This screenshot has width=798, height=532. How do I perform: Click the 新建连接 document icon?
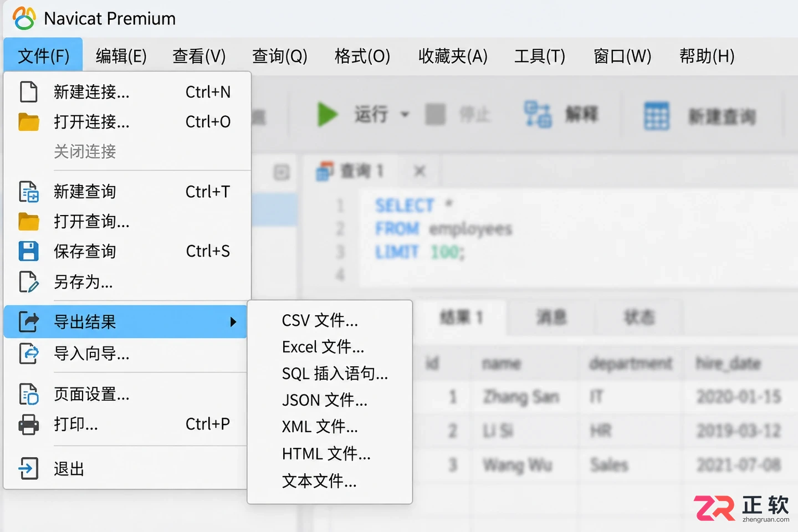29,92
